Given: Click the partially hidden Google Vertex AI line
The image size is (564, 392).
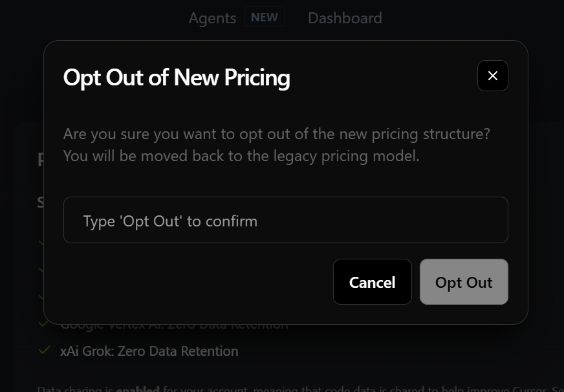Looking at the screenshot, I should (x=174, y=327).
